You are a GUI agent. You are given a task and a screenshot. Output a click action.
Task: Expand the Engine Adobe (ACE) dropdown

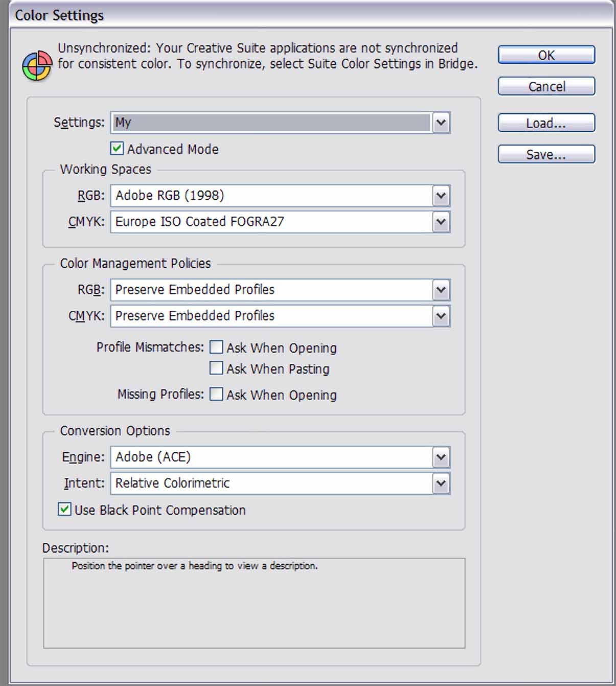(x=280, y=457)
